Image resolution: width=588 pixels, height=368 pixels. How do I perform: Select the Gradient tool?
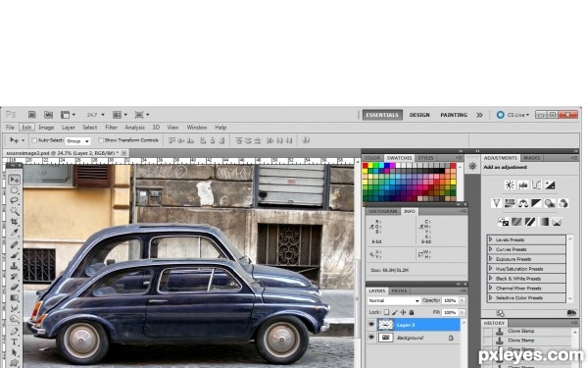point(15,297)
